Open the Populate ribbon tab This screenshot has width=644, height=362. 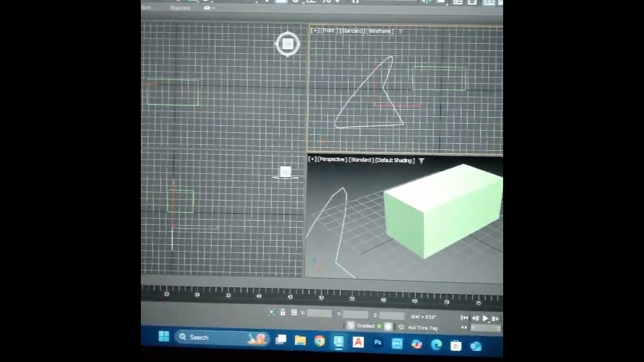180,8
